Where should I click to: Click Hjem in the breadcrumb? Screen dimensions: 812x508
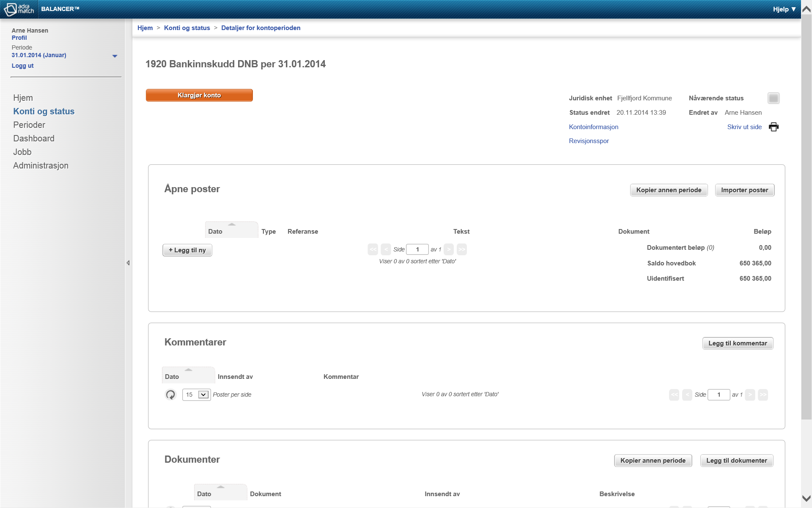tap(145, 28)
